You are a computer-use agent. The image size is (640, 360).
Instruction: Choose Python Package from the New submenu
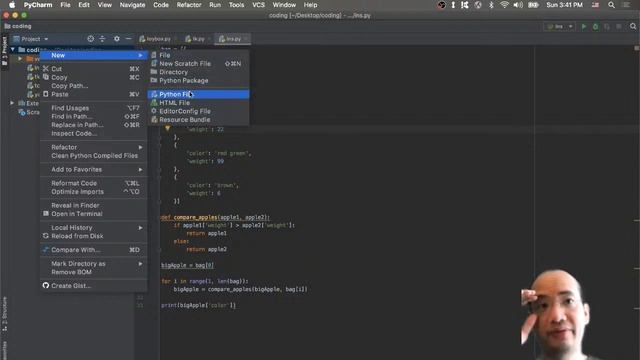tap(198, 80)
